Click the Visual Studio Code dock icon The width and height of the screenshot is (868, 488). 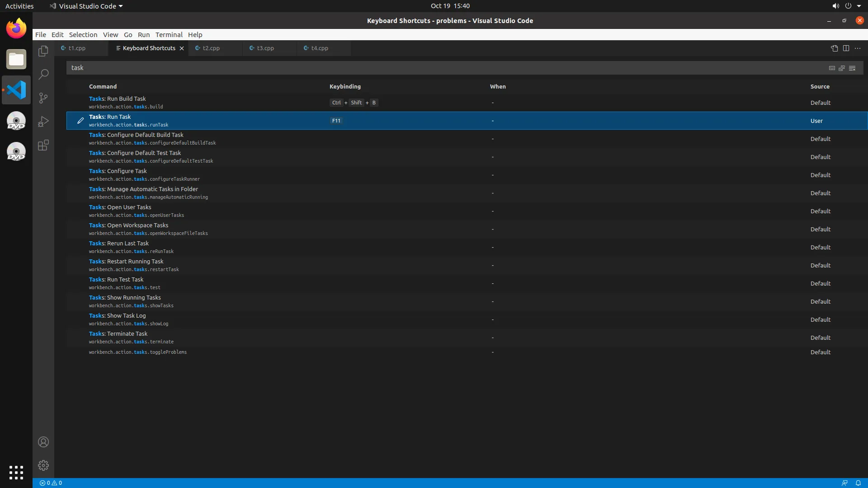16,90
